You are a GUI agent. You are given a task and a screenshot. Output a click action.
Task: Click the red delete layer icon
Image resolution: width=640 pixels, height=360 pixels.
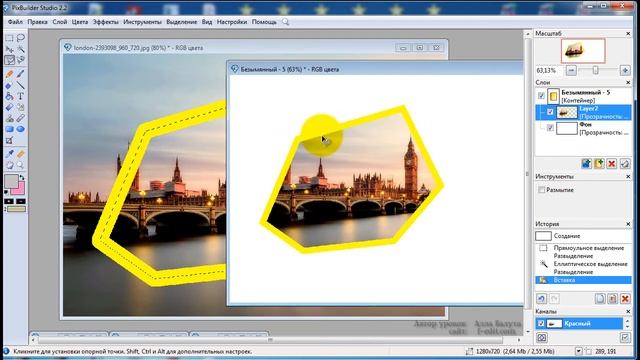tap(611, 164)
